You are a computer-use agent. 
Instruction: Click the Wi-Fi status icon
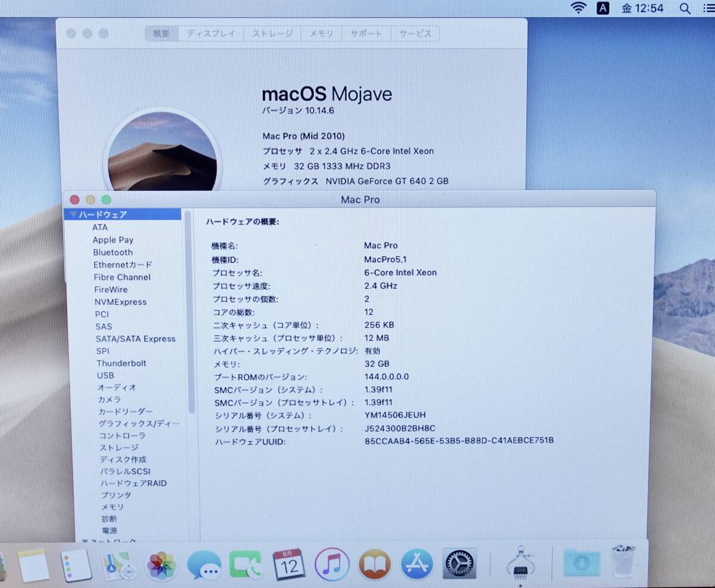tap(577, 8)
